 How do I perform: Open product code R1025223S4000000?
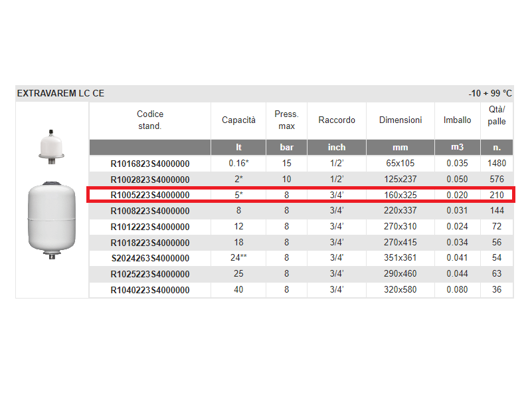coord(149,274)
